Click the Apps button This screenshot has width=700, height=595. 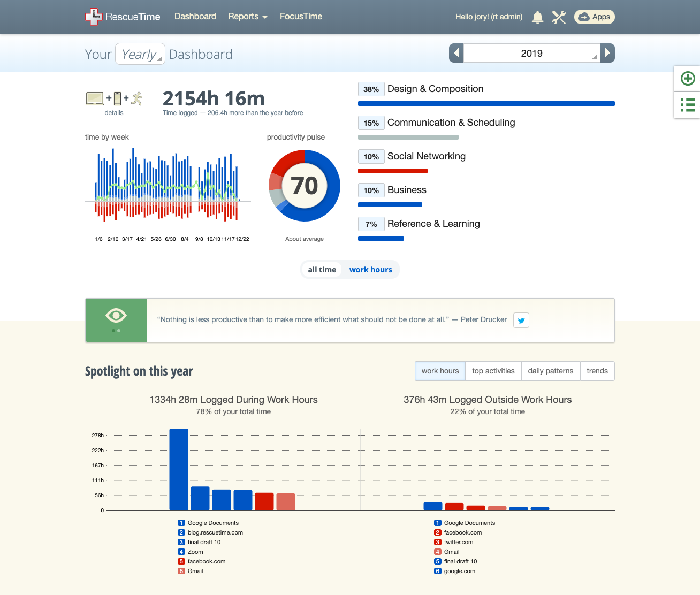point(594,17)
